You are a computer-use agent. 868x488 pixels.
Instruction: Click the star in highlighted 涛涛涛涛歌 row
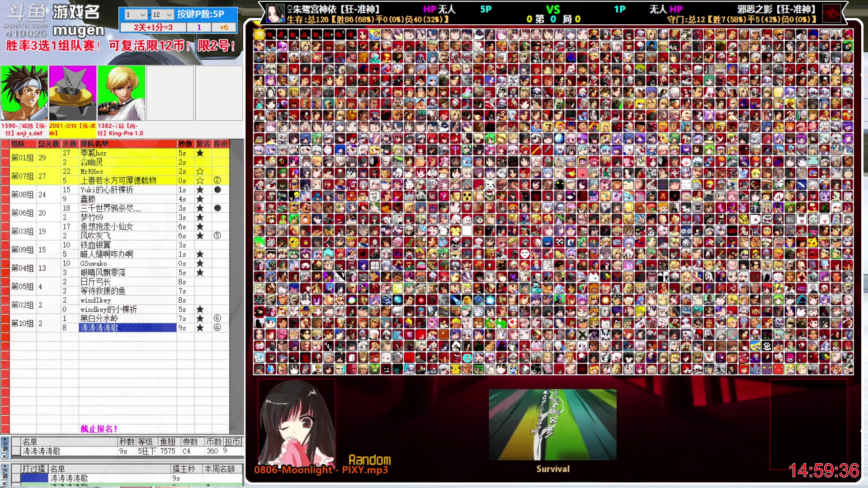click(200, 328)
